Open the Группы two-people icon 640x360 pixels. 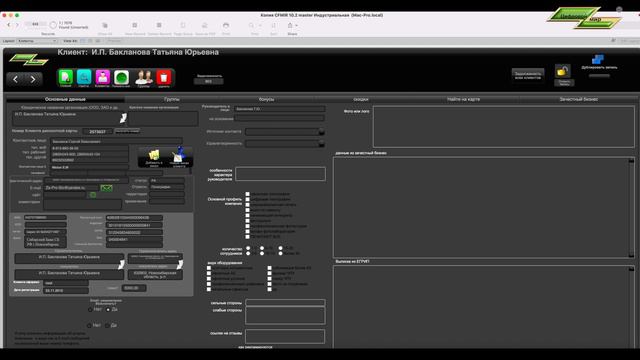pos(144,77)
